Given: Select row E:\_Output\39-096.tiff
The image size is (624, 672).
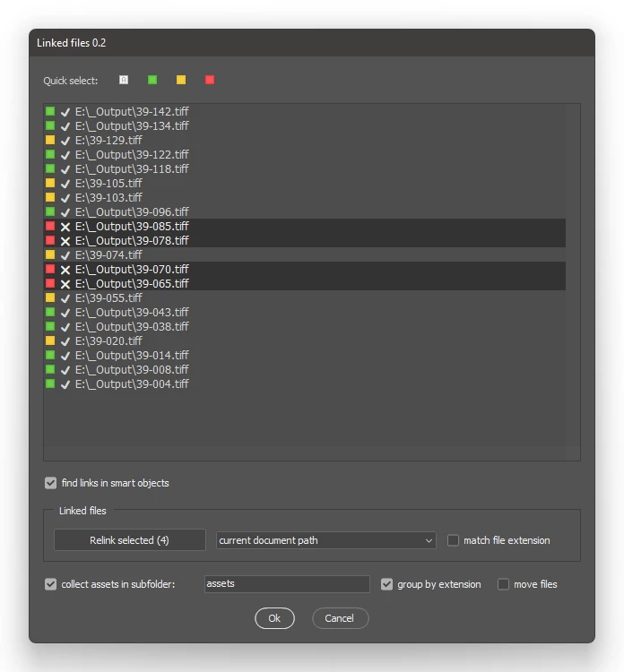Looking at the screenshot, I should [305, 212].
